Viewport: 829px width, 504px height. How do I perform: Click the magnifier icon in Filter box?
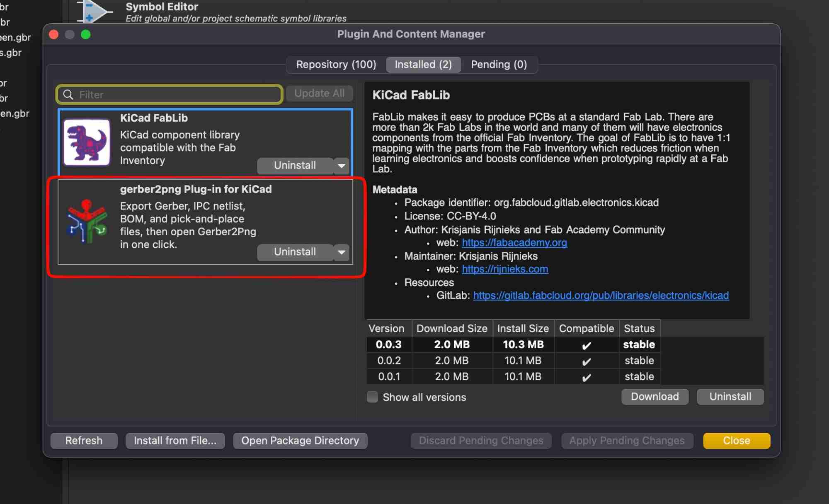[68, 94]
